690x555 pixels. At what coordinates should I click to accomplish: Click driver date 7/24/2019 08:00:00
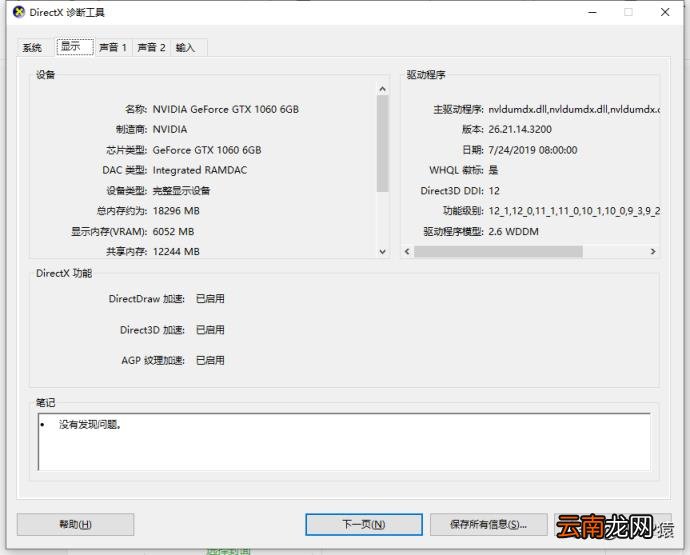[533, 150]
